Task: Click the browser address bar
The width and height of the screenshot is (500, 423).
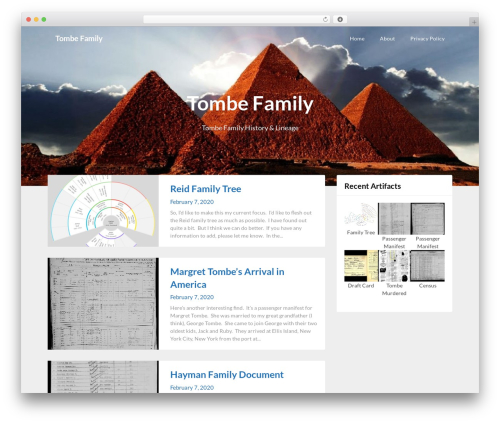Action: click(237, 20)
